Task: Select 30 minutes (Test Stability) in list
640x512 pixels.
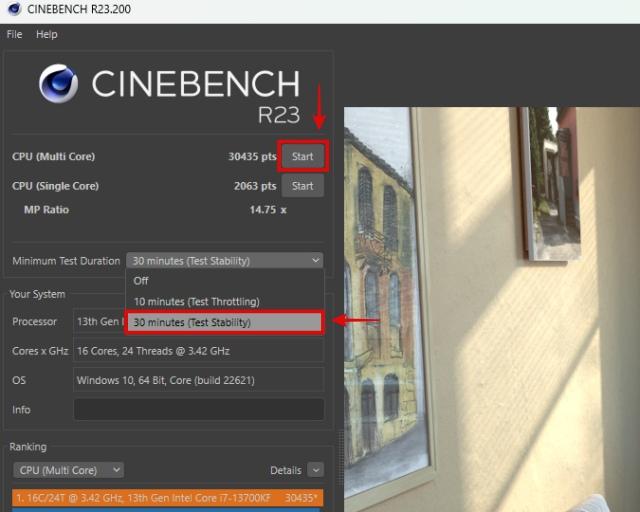Action: click(224, 323)
